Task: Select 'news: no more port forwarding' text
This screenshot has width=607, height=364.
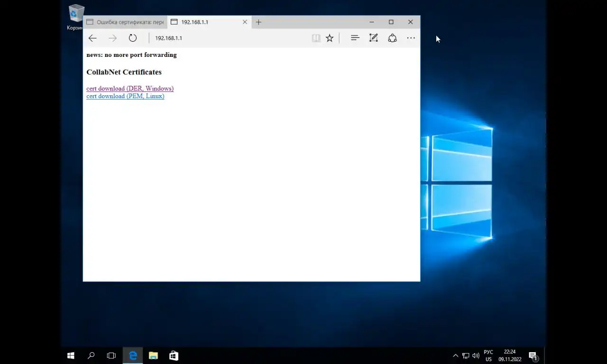Action: point(131,55)
